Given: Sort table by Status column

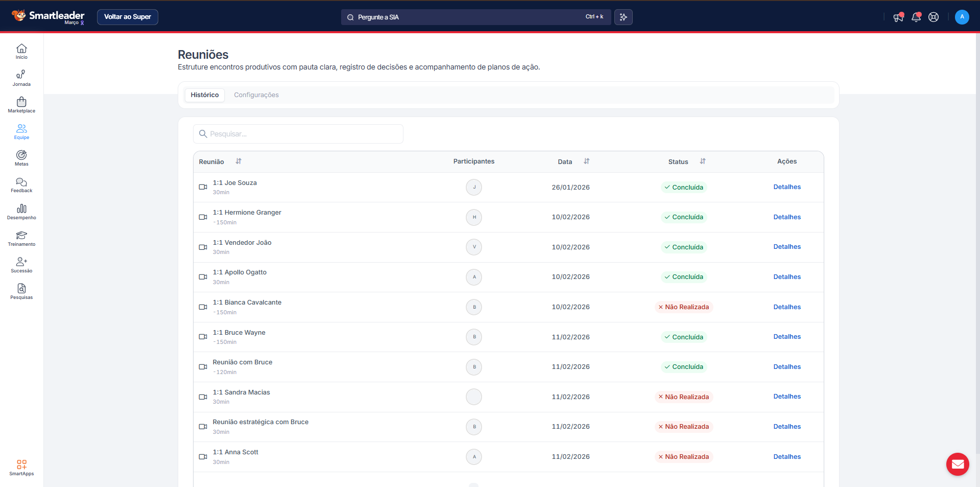Looking at the screenshot, I should [x=703, y=161].
